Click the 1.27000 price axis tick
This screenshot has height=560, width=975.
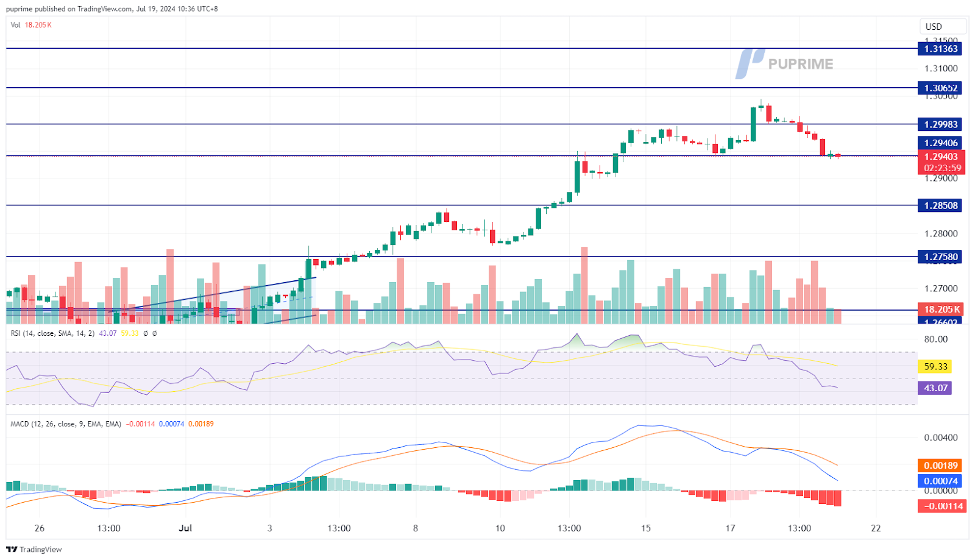click(x=941, y=288)
